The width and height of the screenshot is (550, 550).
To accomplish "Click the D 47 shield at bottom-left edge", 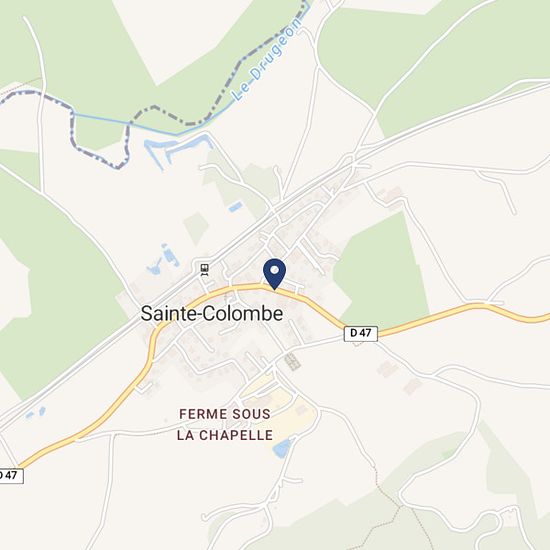I will pyautogui.click(x=9, y=476).
